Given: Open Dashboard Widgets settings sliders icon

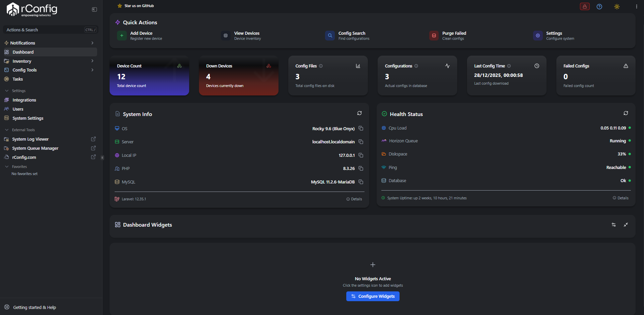Looking at the screenshot, I should tap(614, 225).
